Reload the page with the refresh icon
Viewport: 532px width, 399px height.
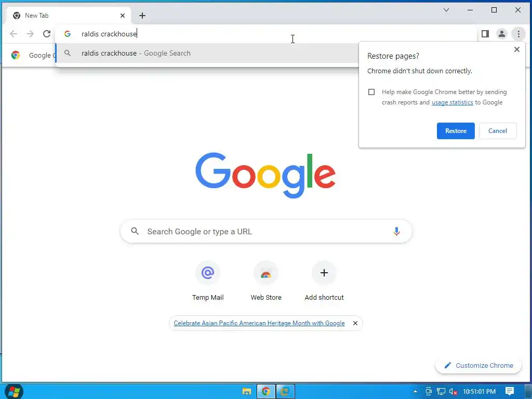(47, 34)
